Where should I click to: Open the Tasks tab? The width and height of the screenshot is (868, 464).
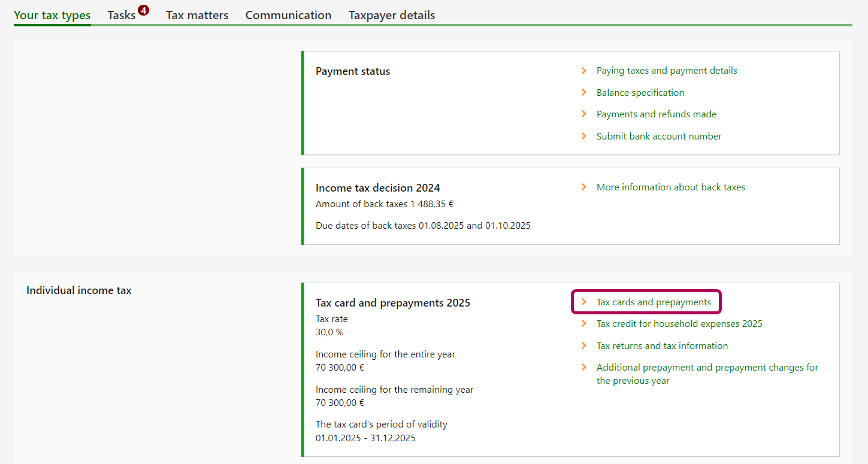(122, 16)
